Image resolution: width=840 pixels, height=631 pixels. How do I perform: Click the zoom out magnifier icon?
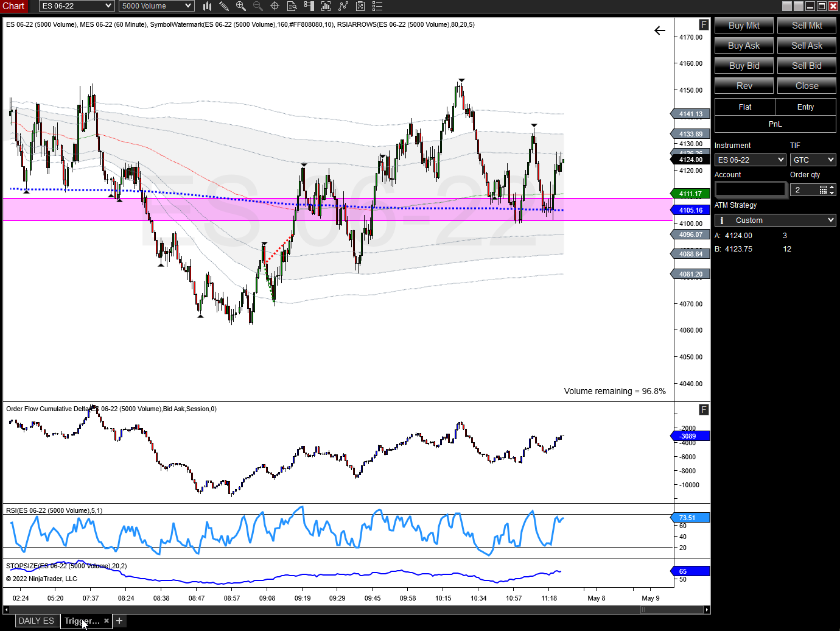tap(258, 6)
